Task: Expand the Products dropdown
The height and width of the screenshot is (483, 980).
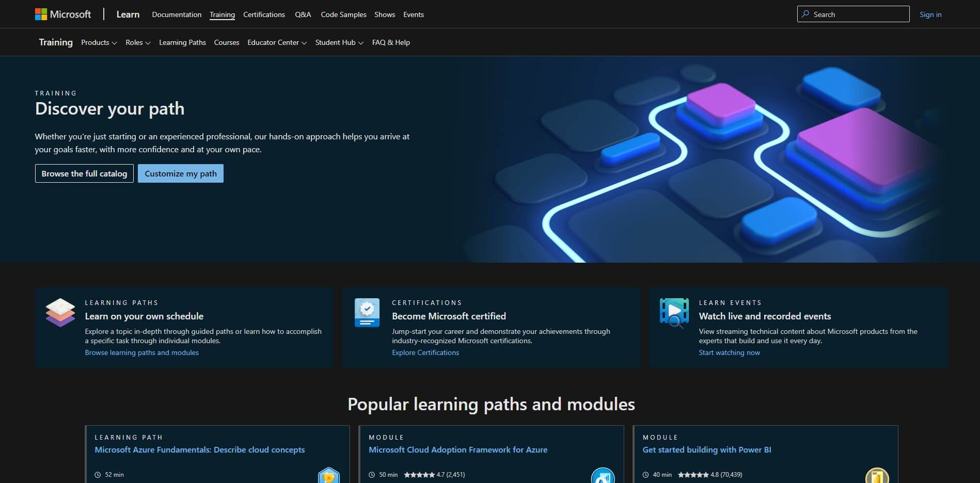Action: [99, 42]
